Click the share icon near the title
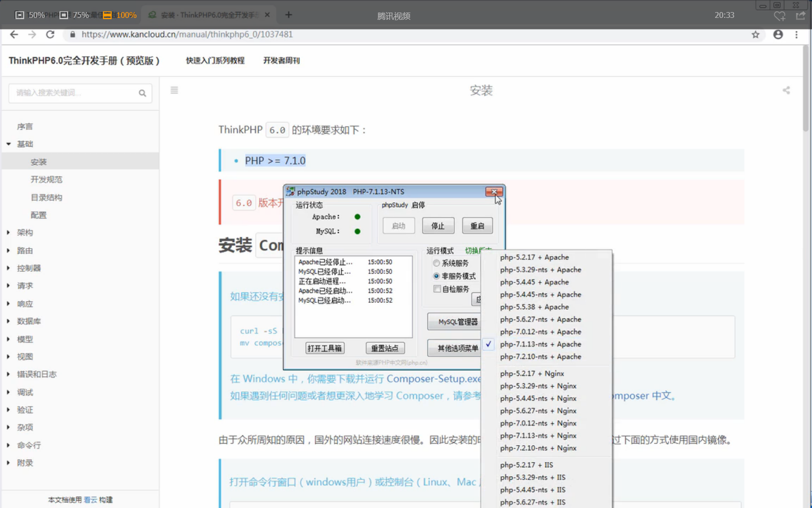The width and height of the screenshot is (812, 508). pyautogui.click(x=786, y=90)
